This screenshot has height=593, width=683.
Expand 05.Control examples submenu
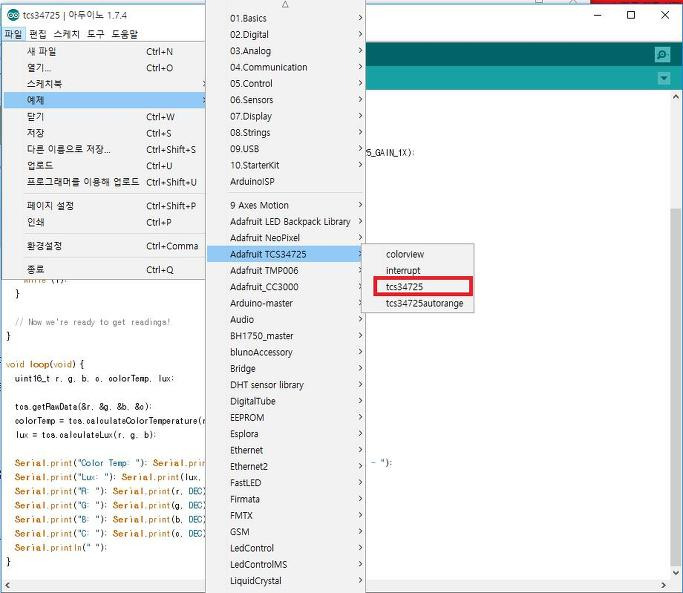click(x=286, y=84)
